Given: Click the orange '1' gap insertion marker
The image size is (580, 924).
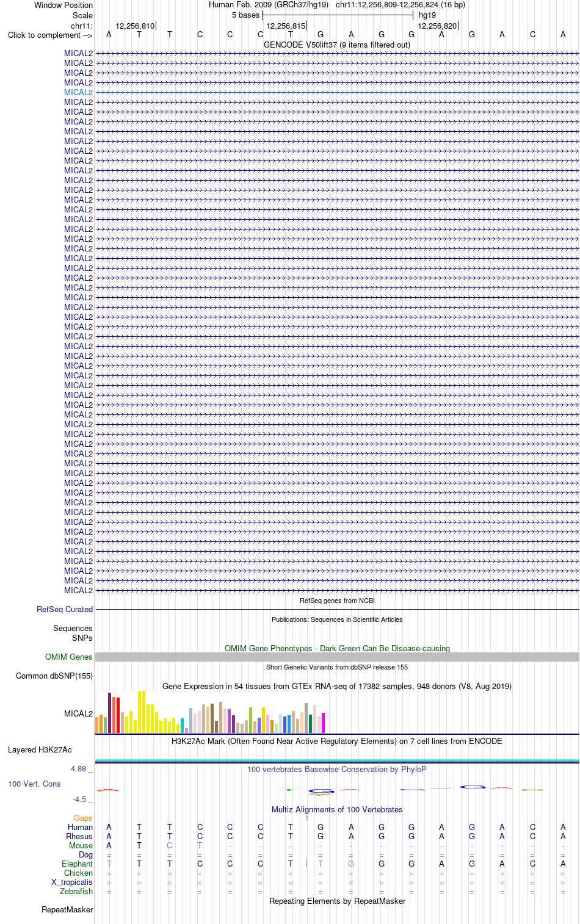Looking at the screenshot, I should click(306, 818).
